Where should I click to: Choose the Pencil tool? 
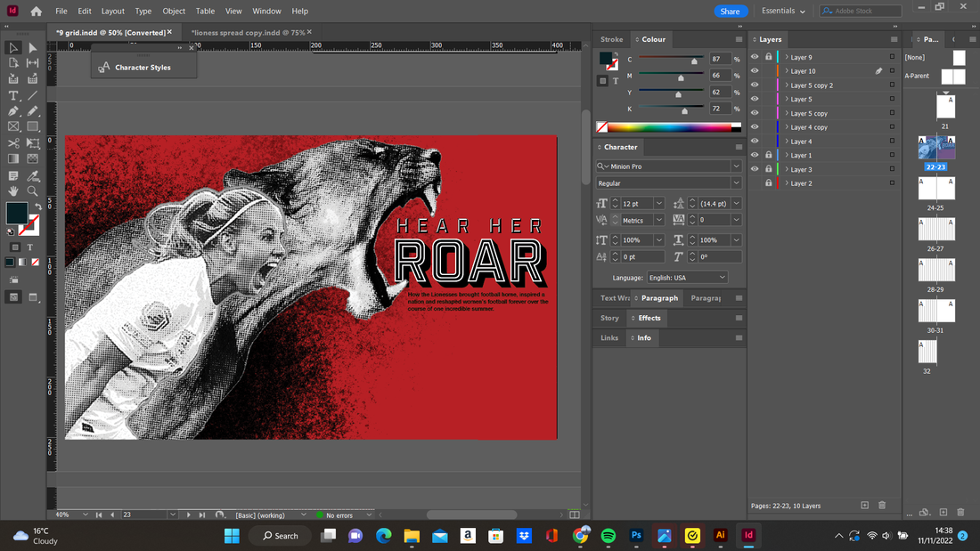pos(32,111)
